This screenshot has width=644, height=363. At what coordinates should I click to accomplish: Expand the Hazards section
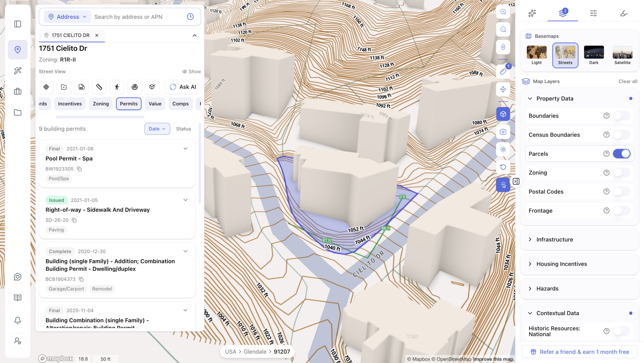pos(530,288)
